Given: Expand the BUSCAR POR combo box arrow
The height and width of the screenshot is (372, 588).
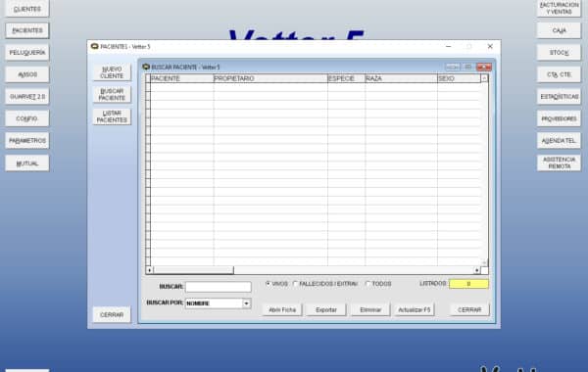Looking at the screenshot, I should tap(246, 303).
